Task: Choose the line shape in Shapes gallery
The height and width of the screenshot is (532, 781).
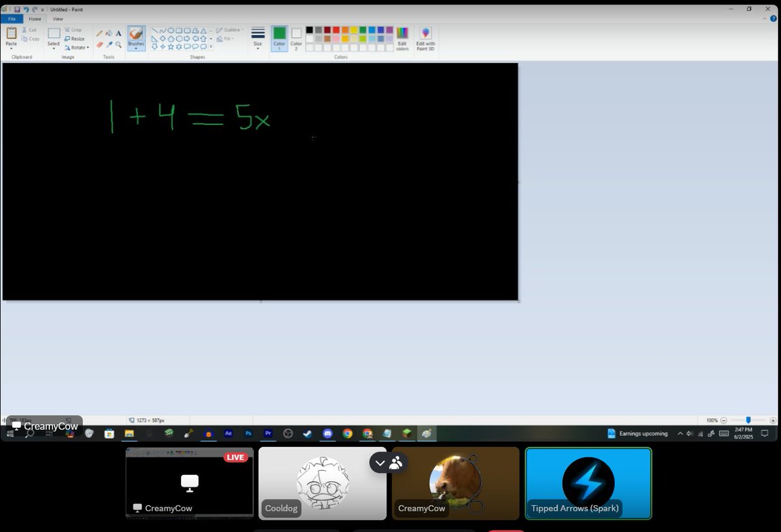Action: [156, 31]
